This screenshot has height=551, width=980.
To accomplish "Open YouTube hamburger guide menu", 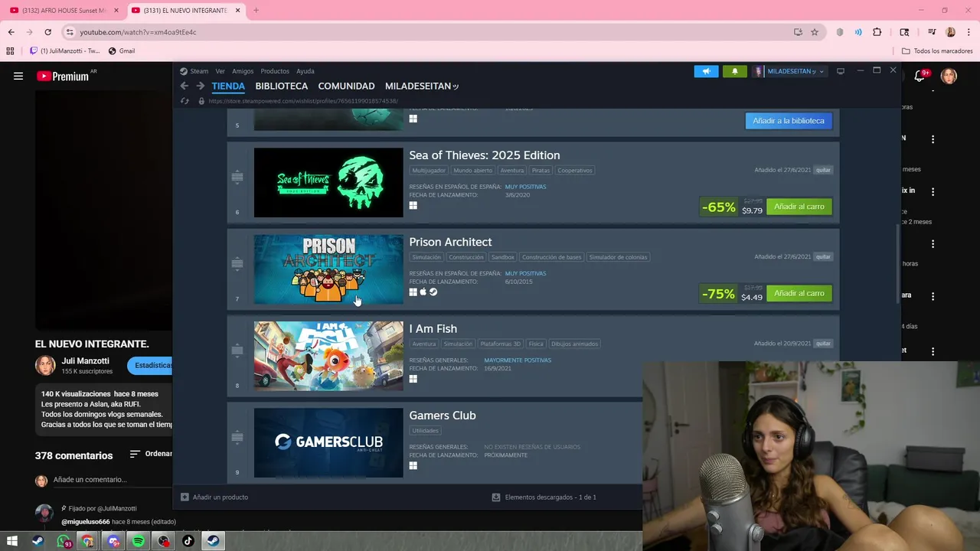I will point(18,76).
